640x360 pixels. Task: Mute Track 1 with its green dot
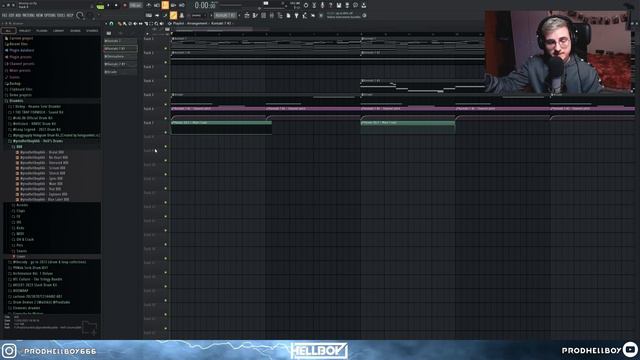[166, 48]
